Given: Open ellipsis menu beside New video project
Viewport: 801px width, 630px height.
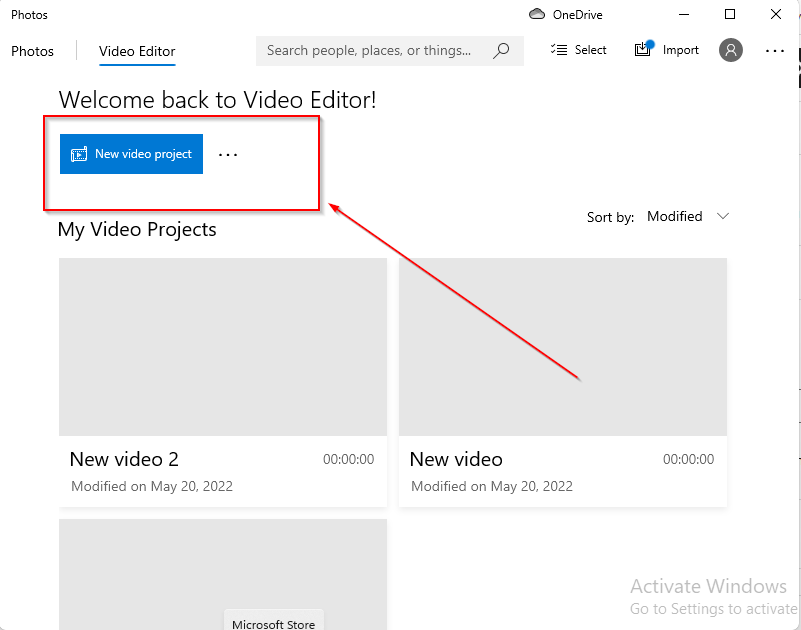Looking at the screenshot, I should [x=228, y=155].
